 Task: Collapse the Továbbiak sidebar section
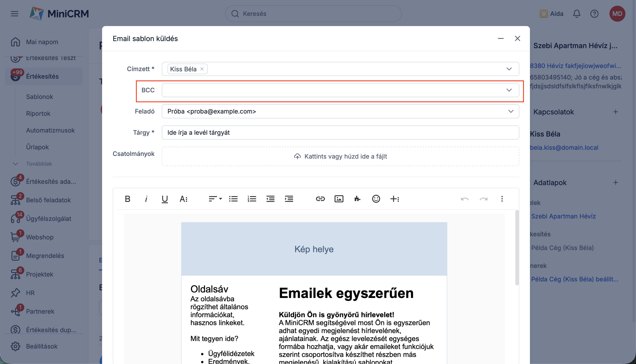pyautogui.click(x=15, y=164)
